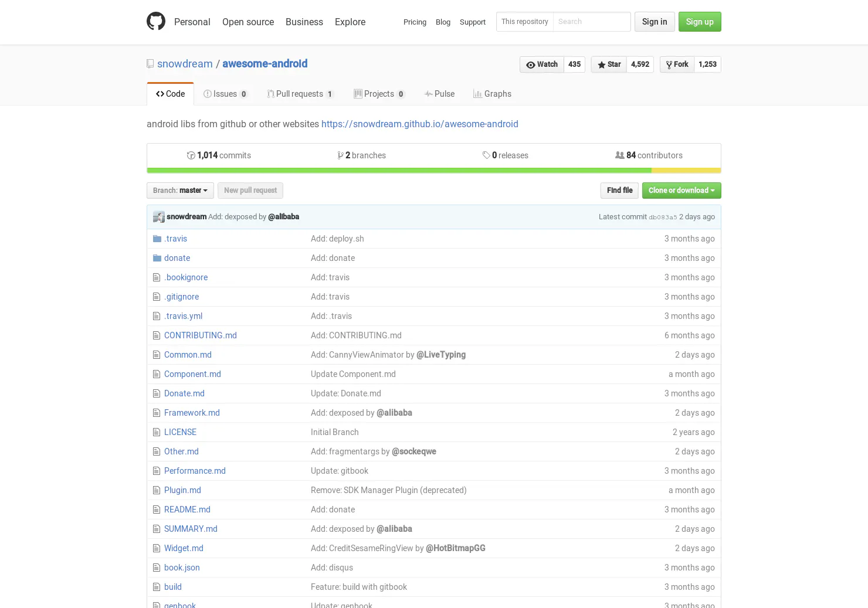Click the green segment of language bar
The width and height of the screenshot is (868, 608).
[399, 171]
